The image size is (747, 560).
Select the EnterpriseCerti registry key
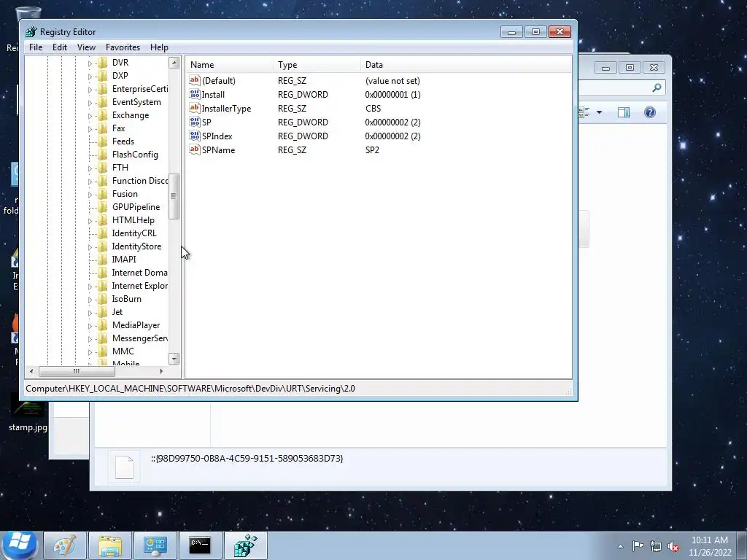140,89
